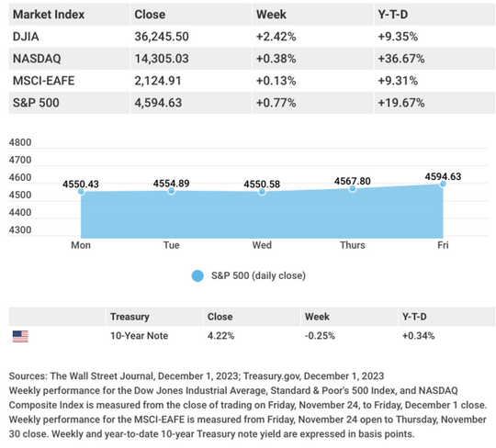496x448 pixels.
Task: Click the S&P 500 (daily close) legend text
Action: (258, 275)
